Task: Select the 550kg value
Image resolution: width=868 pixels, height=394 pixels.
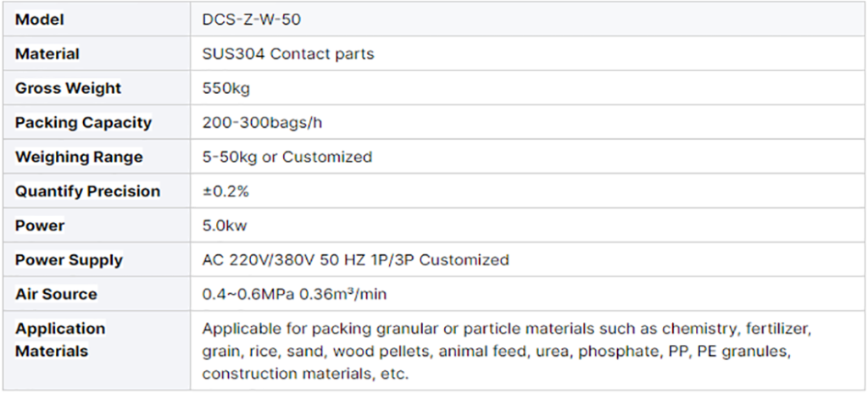Action: pyautogui.click(x=226, y=88)
